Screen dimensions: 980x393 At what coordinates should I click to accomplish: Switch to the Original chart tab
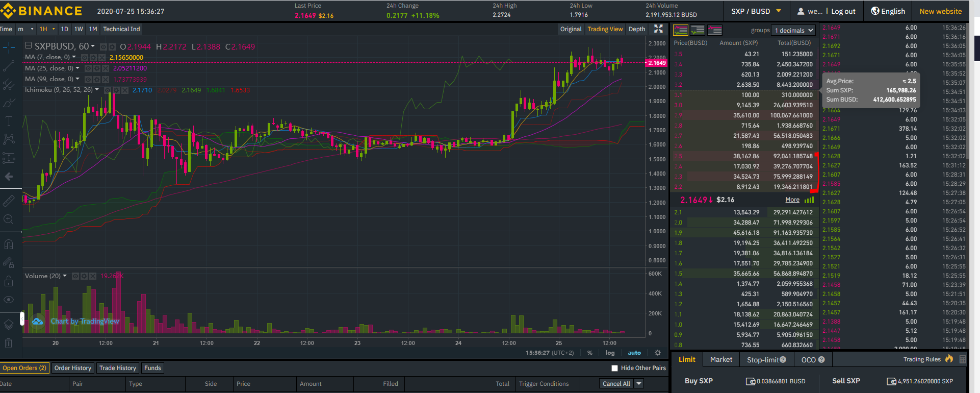(571, 29)
